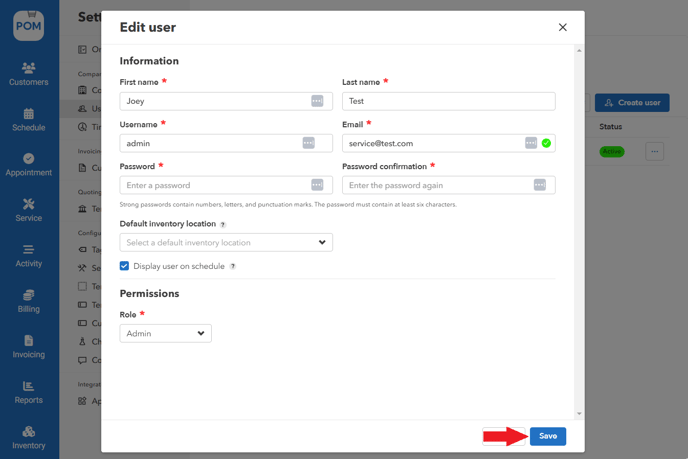Click the Activity menu item
This screenshot has height=459, width=688.
coord(28,255)
